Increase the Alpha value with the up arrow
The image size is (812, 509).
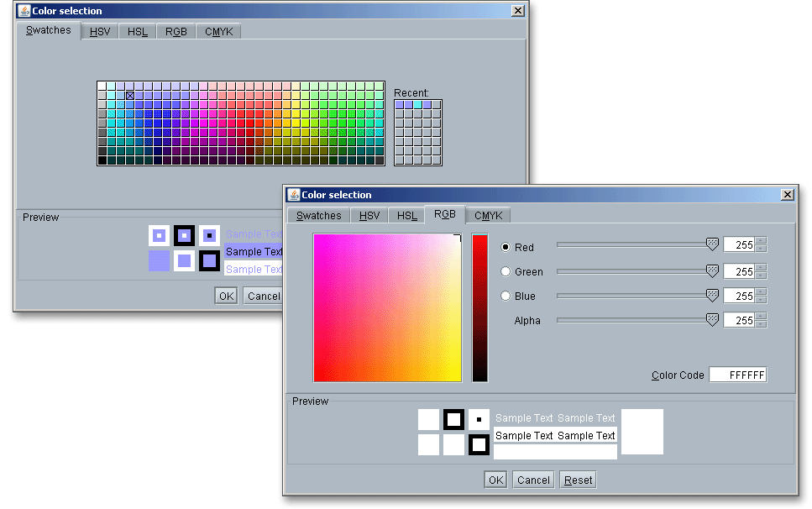tap(761, 316)
